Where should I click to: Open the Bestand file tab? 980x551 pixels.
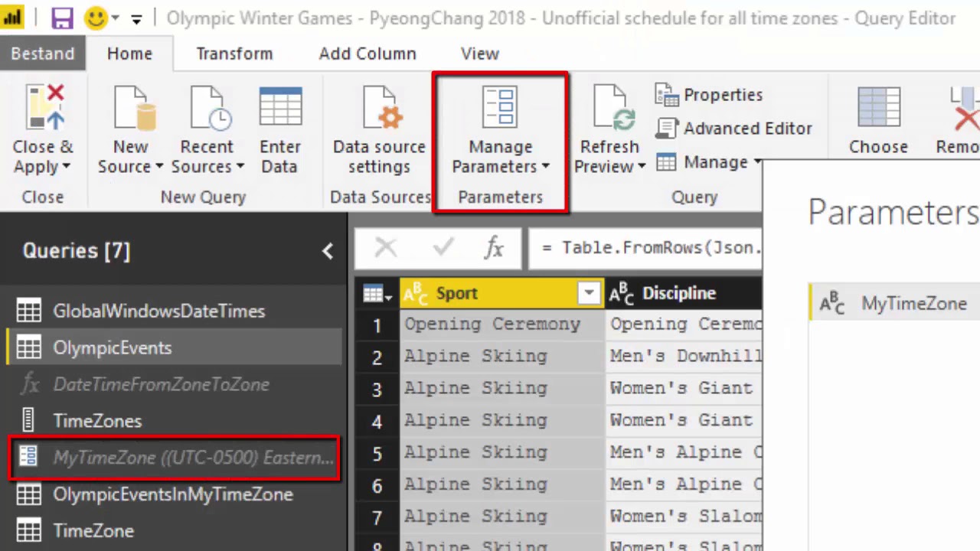coord(43,54)
